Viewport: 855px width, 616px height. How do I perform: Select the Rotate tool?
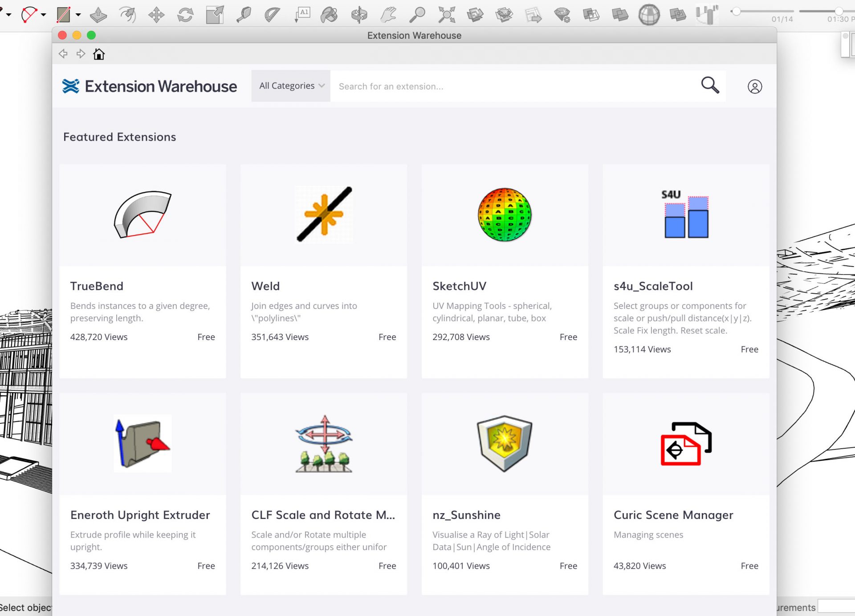coord(185,15)
